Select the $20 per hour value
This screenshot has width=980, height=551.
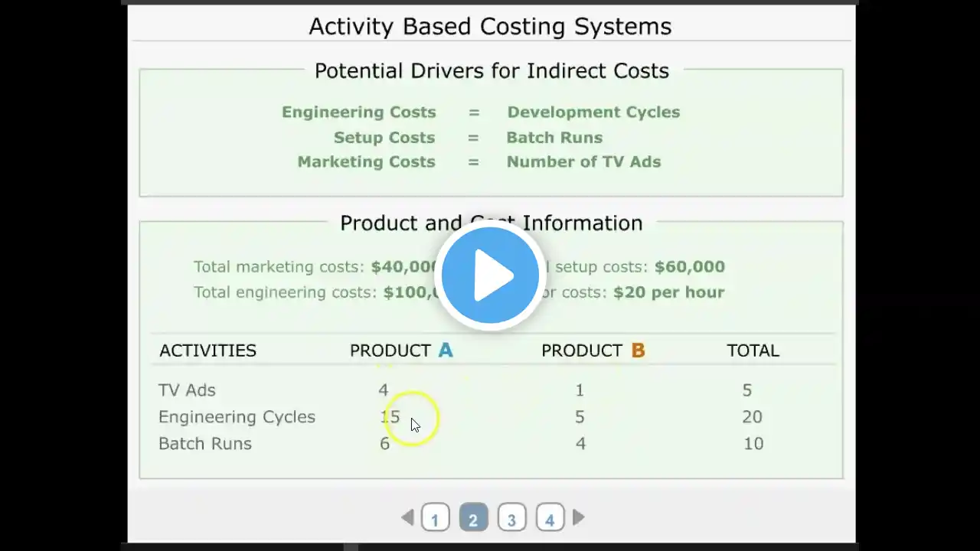tap(668, 292)
